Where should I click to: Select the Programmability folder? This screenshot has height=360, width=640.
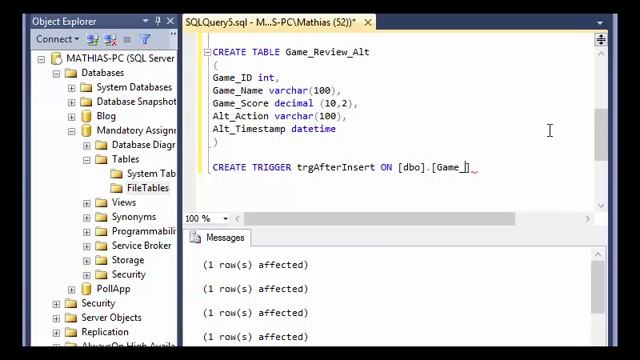143,231
